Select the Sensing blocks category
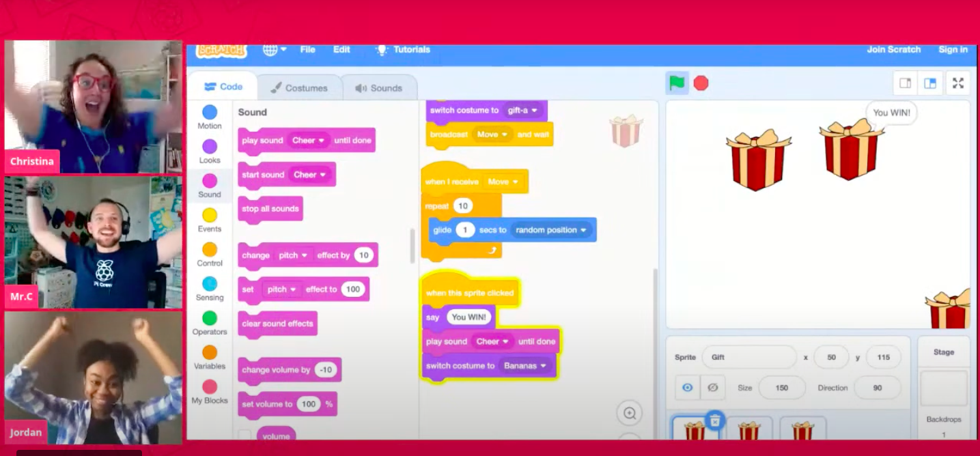Viewport: 980px width, 456px height. pyautogui.click(x=210, y=289)
